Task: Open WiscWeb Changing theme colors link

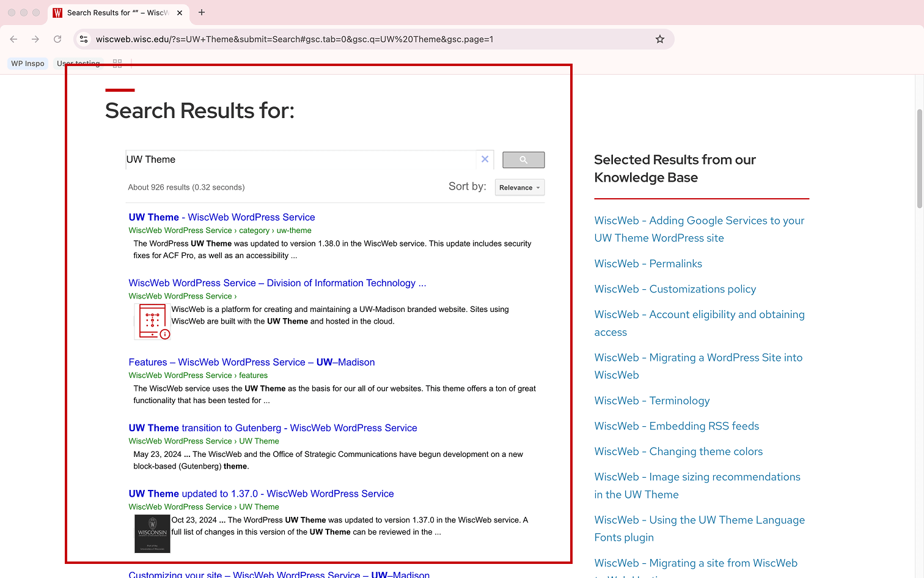Action: pos(678,451)
